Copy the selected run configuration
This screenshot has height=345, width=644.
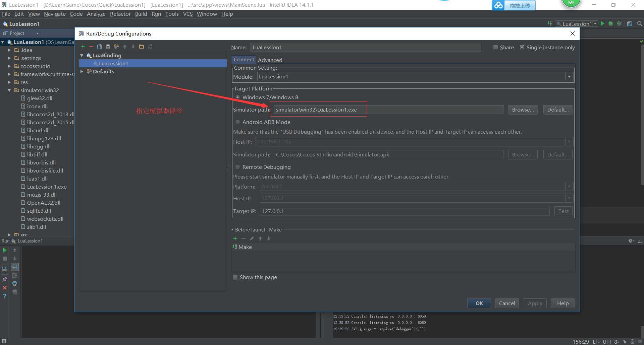(100, 47)
